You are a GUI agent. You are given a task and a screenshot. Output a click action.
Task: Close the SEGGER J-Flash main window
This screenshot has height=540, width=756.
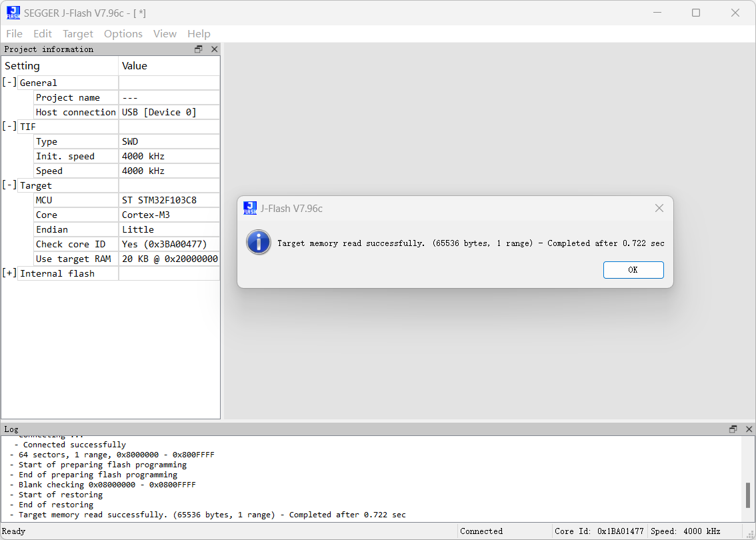[735, 13]
